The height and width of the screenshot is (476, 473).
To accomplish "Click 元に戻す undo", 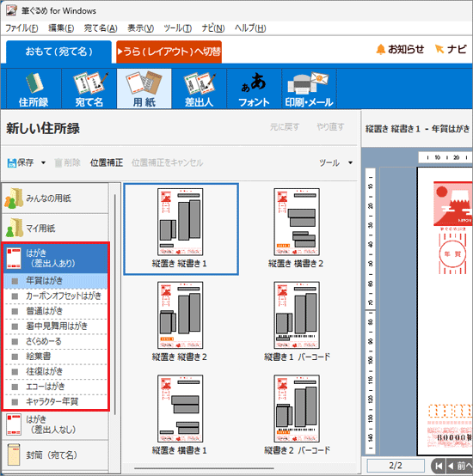I will click(285, 127).
